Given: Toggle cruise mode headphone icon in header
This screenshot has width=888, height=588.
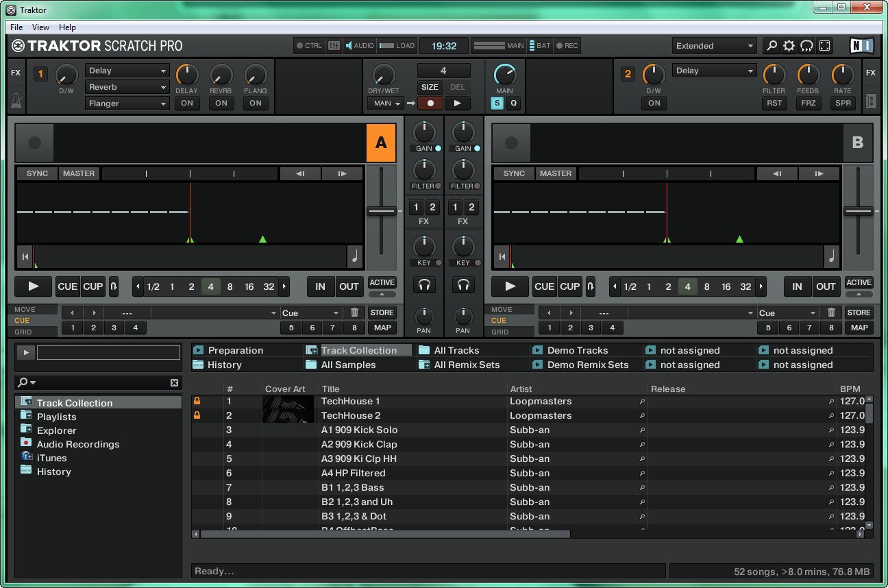Looking at the screenshot, I should click(807, 46).
